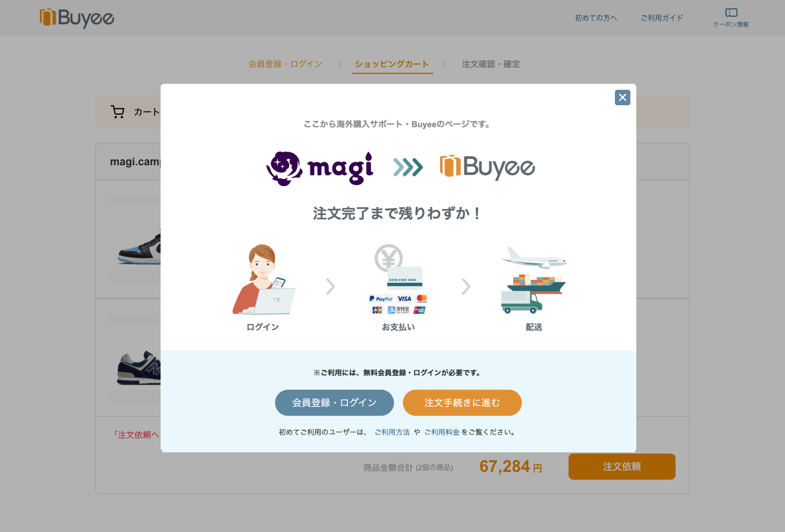785x532 pixels.
Task: Click the orange 注文手続きに進む button
Action: 462,402
